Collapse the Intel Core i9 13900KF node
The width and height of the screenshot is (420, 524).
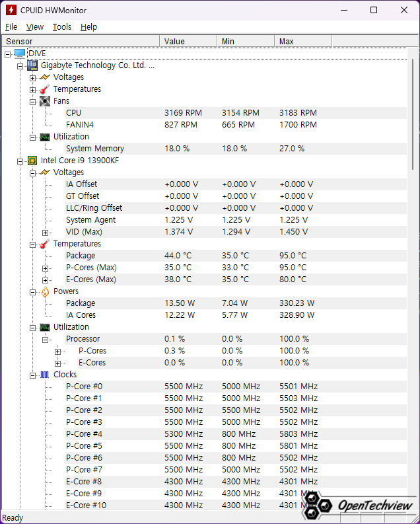click(20, 161)
